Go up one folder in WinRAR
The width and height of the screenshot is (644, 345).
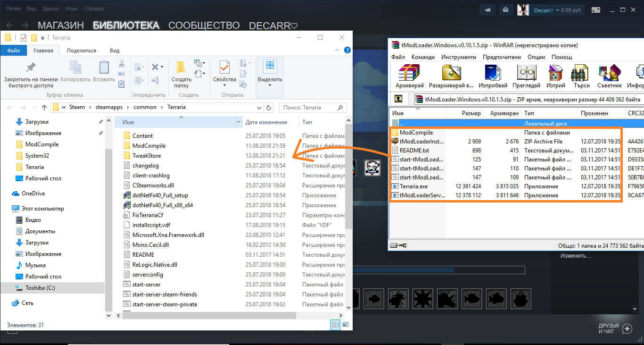click(398, 99)
